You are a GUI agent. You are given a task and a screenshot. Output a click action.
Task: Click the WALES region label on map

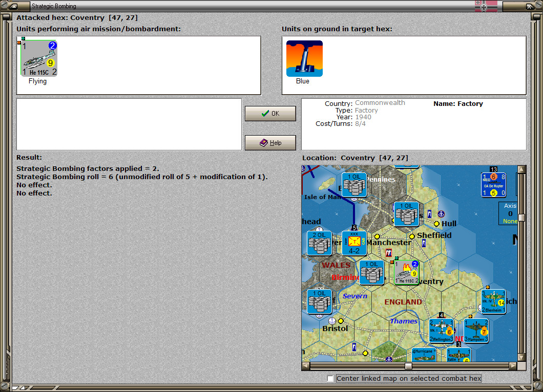pos(336,266)
